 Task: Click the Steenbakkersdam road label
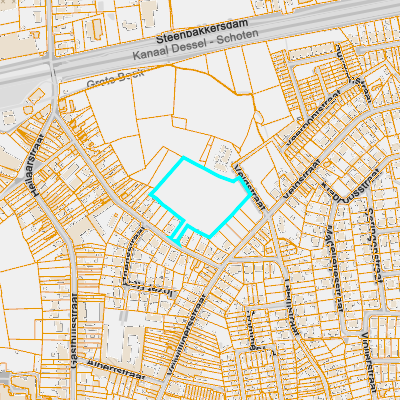(202, 32)
